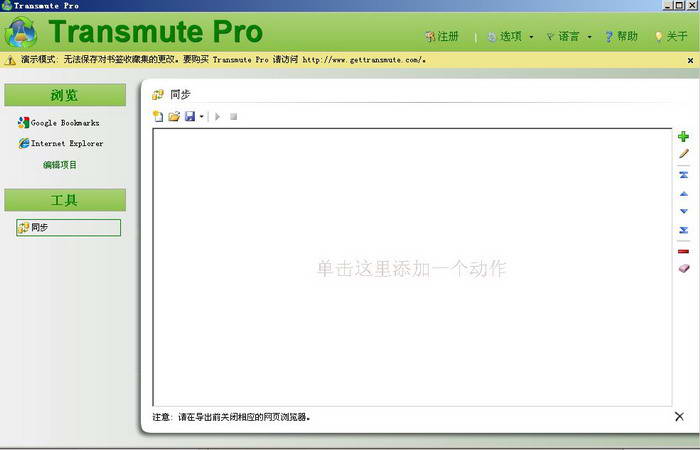Open the 选项 options menu
The width and height of the screenshot is (700, 450).
[x=505, y=36]
